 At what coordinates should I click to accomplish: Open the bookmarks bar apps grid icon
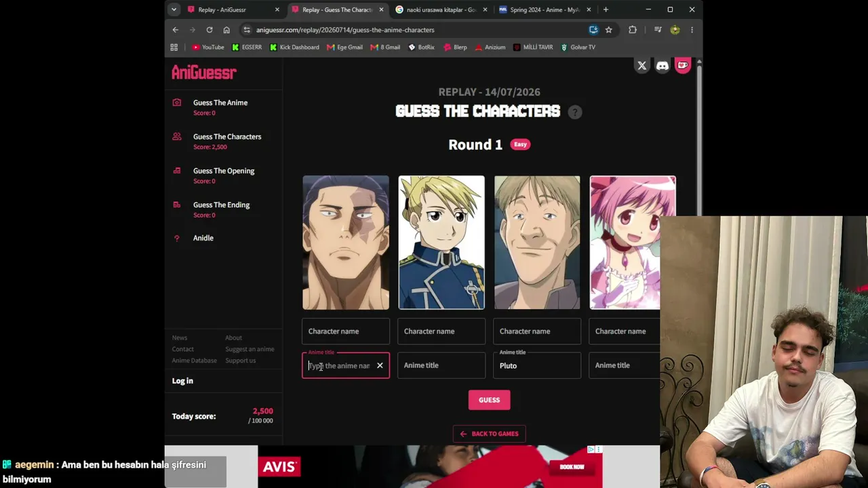pos(174,47)
